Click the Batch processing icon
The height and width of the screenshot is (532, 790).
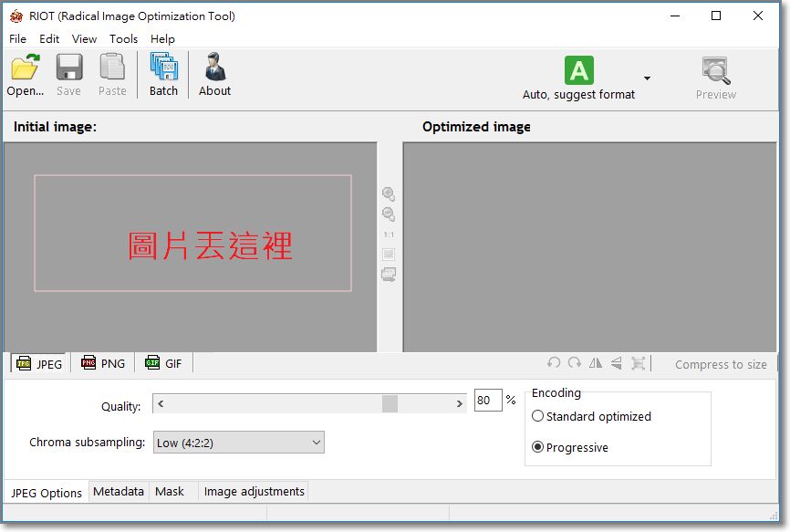[163, 74]
